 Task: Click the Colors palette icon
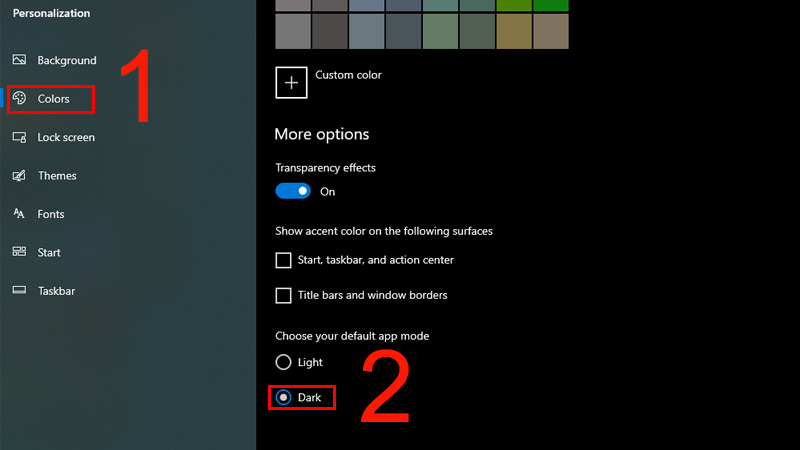coord(19,98)
